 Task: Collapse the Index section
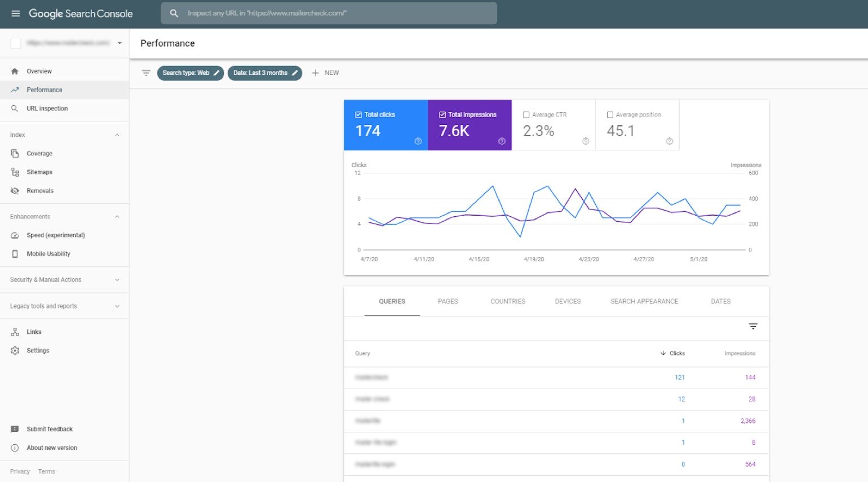tap(117, 135)
